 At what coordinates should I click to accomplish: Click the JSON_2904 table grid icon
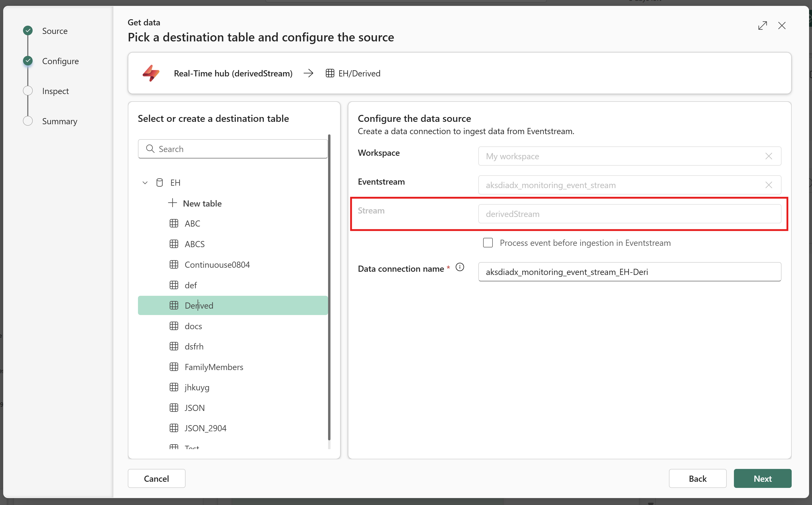[x=174, y=428]
